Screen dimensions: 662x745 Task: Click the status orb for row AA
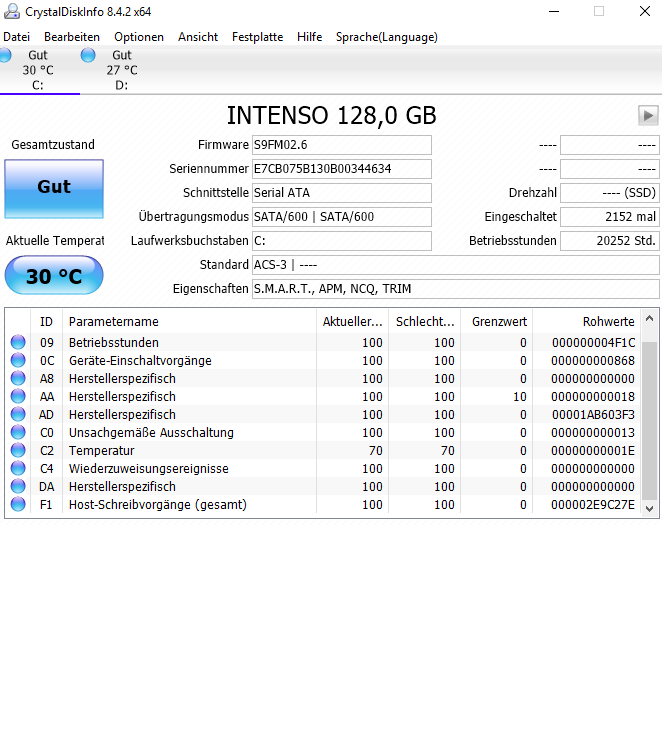[18, 396]
